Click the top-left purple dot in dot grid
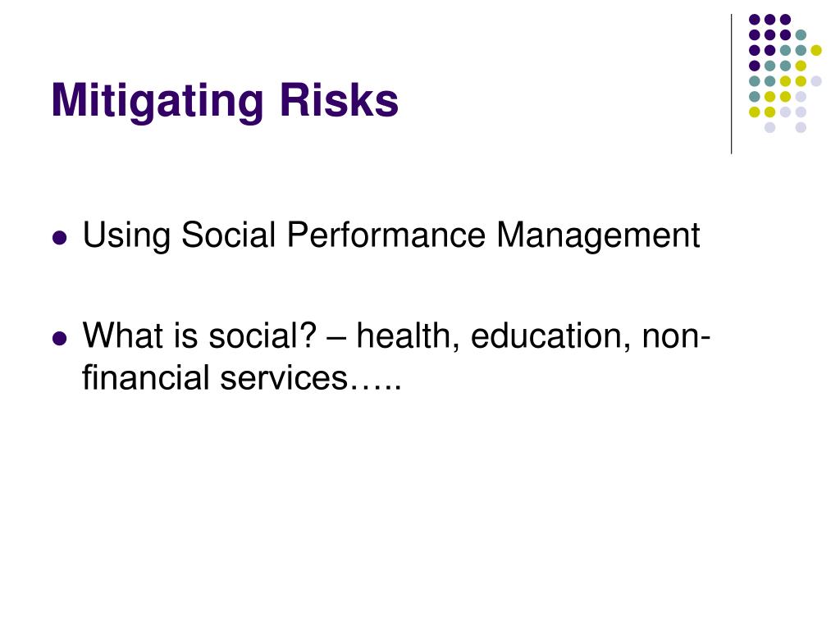This screenshot has height=630, width=840. click(755, 20)
